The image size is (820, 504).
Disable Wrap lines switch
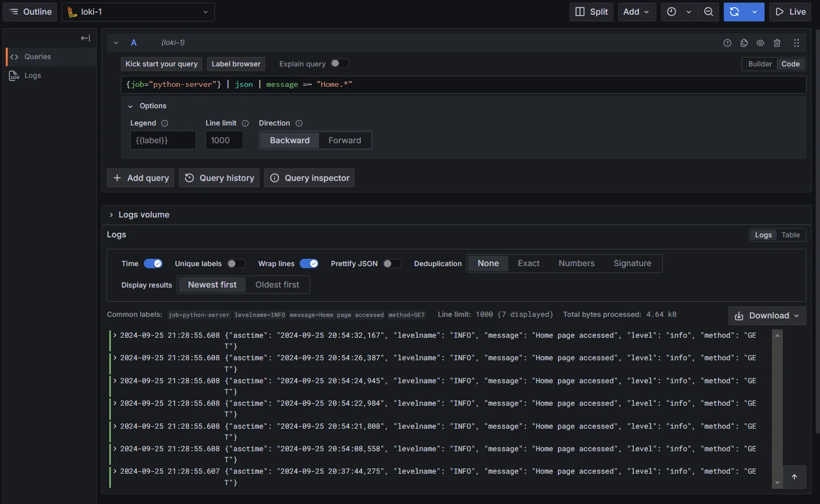pos(309,264)
